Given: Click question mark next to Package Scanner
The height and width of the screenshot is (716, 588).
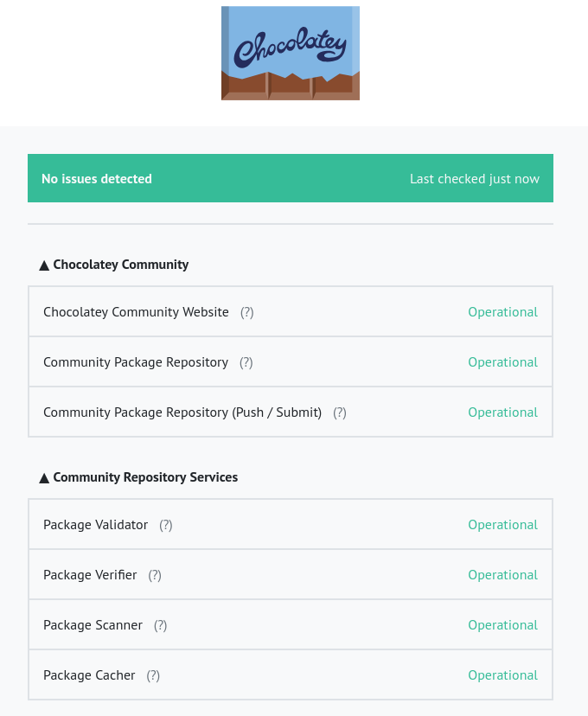Looking at the screenshot, I should (x=161, y=625).
